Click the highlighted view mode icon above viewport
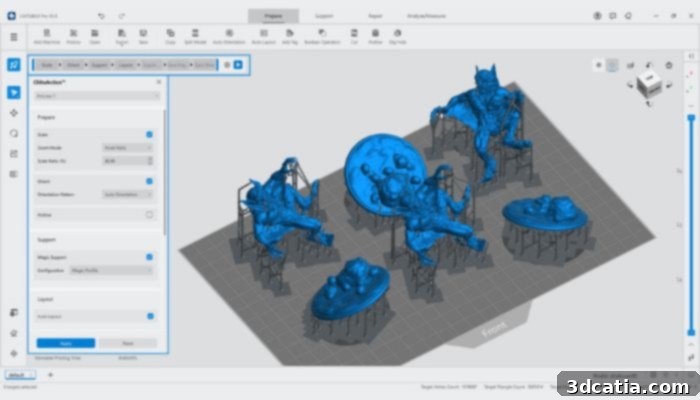This screenshot has width=700, height=400. click(612, 65)
